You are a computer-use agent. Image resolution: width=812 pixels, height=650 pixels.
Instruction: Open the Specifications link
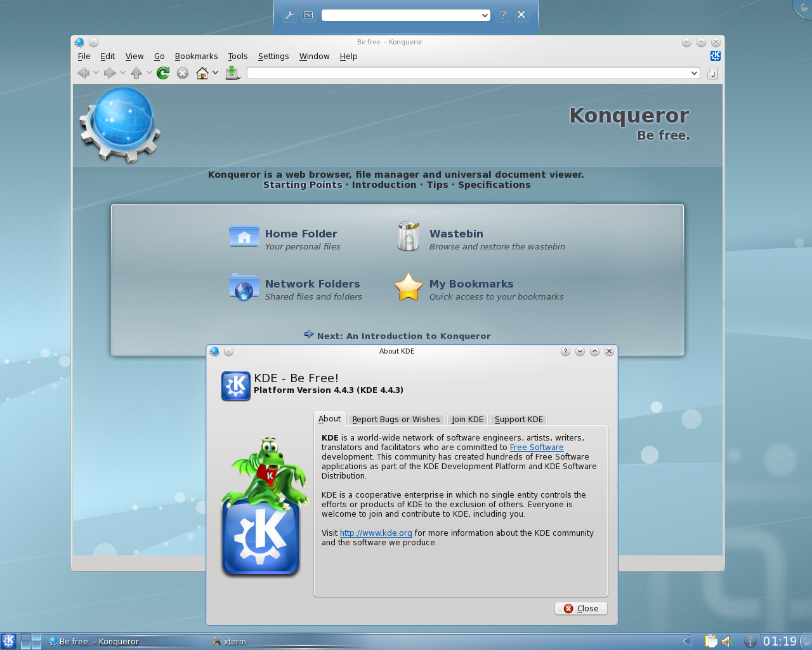494,185
